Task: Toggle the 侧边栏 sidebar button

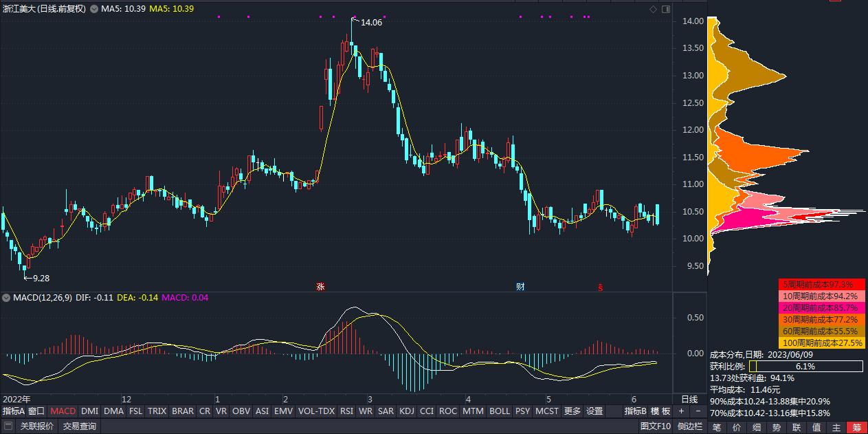Action: tap(689, 426)
